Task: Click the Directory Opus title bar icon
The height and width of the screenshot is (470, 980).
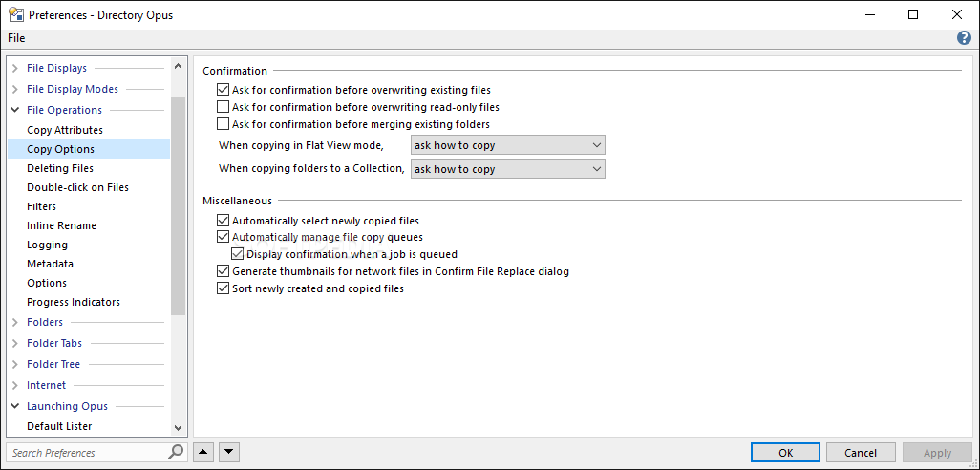Action: [16, 15]
